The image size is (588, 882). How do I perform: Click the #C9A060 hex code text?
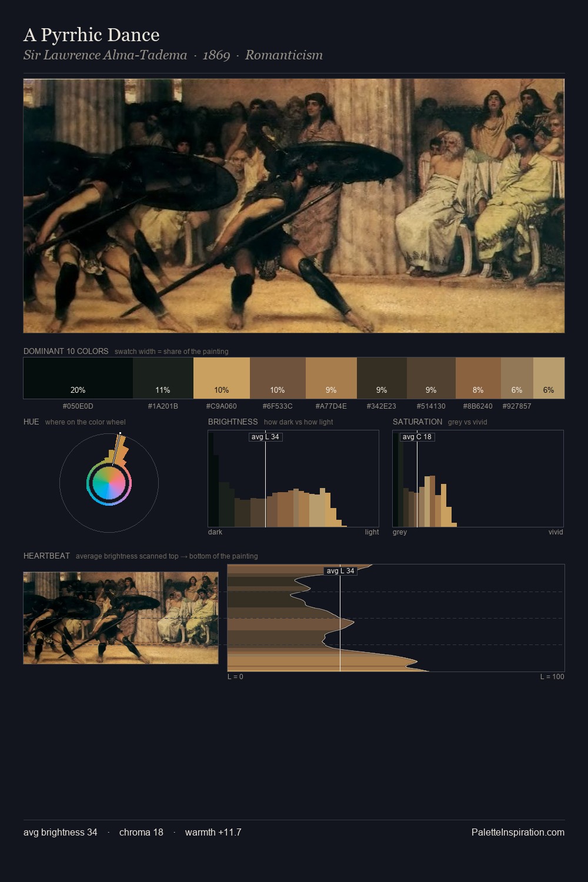pyautogui.click(x=222, y=406)
